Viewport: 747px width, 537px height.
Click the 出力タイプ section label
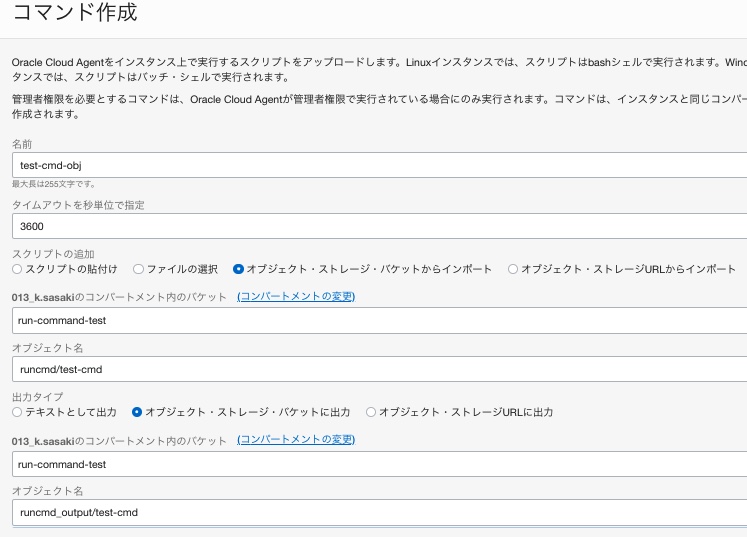pos(39,397)
